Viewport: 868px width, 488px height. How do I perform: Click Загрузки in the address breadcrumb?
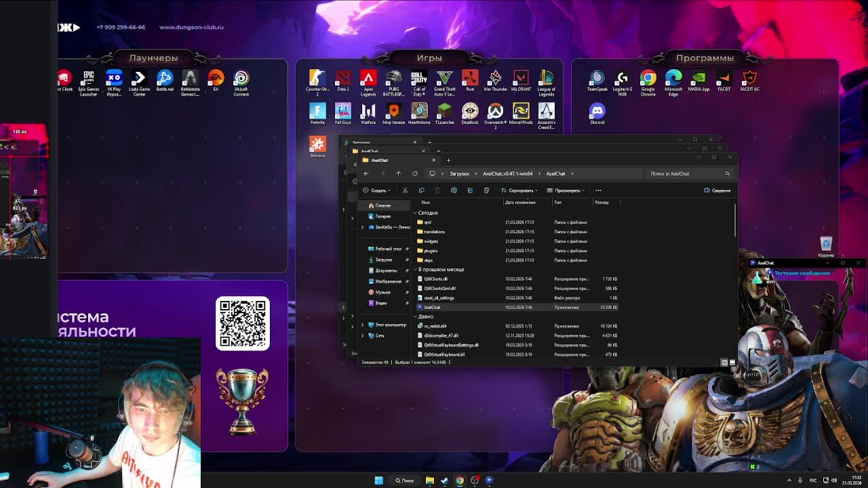coord(459,174)
